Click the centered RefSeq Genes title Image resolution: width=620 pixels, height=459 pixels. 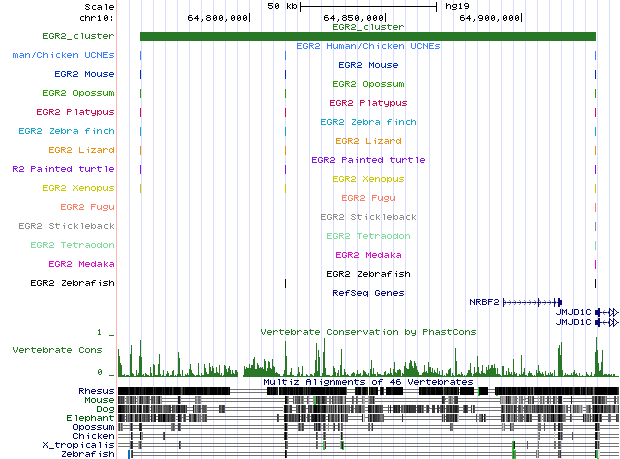click(367, 293)
